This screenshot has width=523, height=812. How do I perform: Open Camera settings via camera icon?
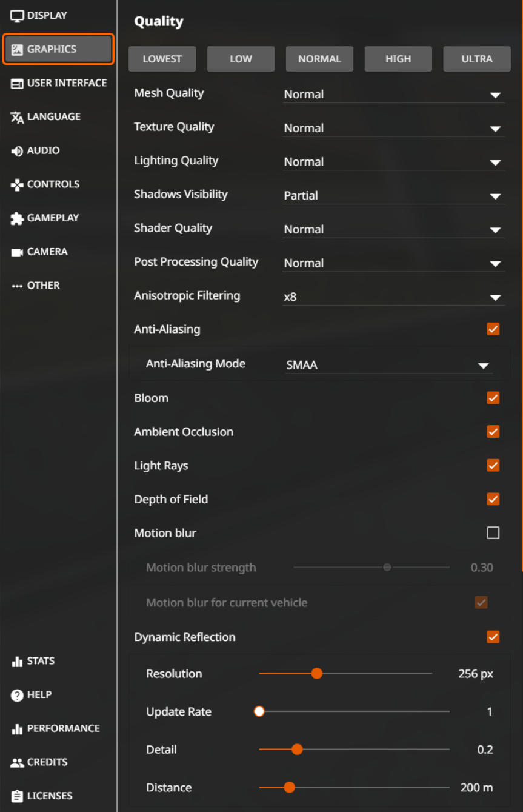(17, 252)
